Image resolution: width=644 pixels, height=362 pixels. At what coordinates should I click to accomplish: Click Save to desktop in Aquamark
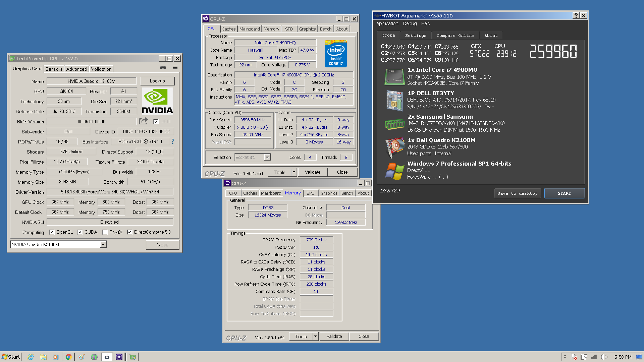click(x=517, y=193)
